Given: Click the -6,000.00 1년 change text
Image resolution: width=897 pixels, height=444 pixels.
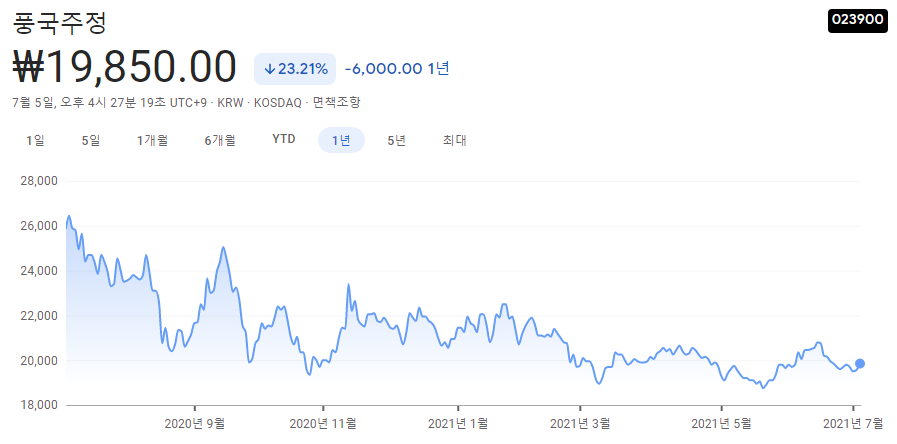Looking at the screenshot, I should pos(397,69).
